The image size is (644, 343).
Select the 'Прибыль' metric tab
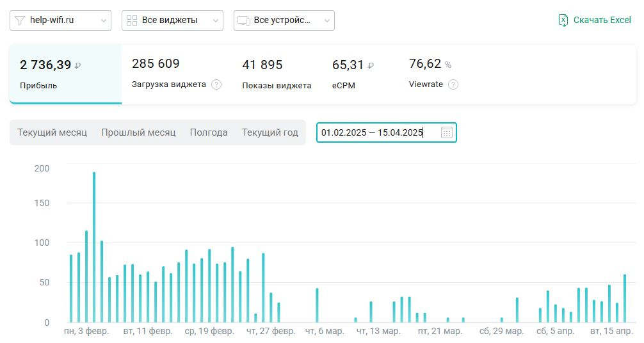(x=66, y=74)
